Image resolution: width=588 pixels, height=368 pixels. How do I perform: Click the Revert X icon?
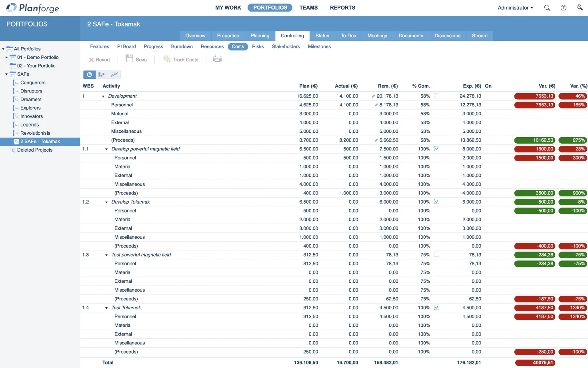tap(91, 60)
